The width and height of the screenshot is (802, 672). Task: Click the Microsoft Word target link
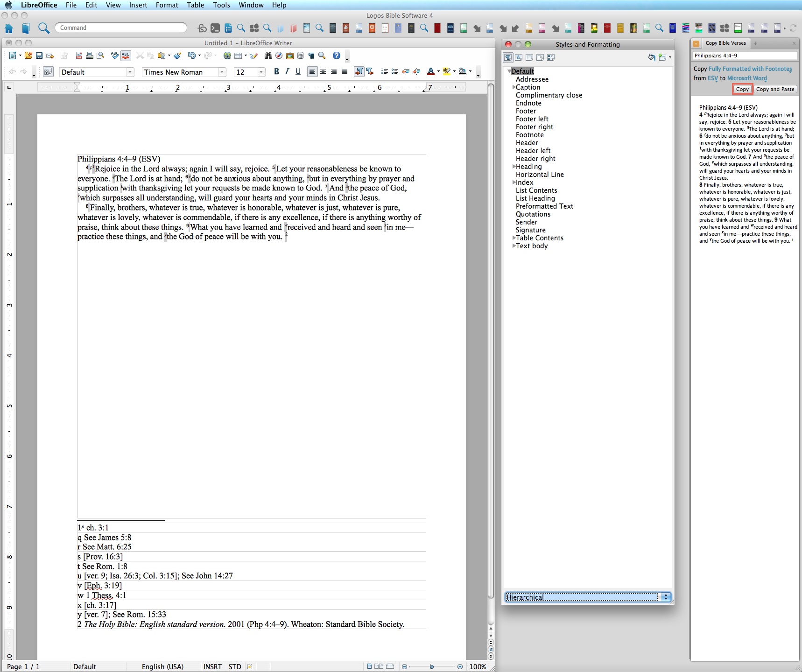coord(747,78)
